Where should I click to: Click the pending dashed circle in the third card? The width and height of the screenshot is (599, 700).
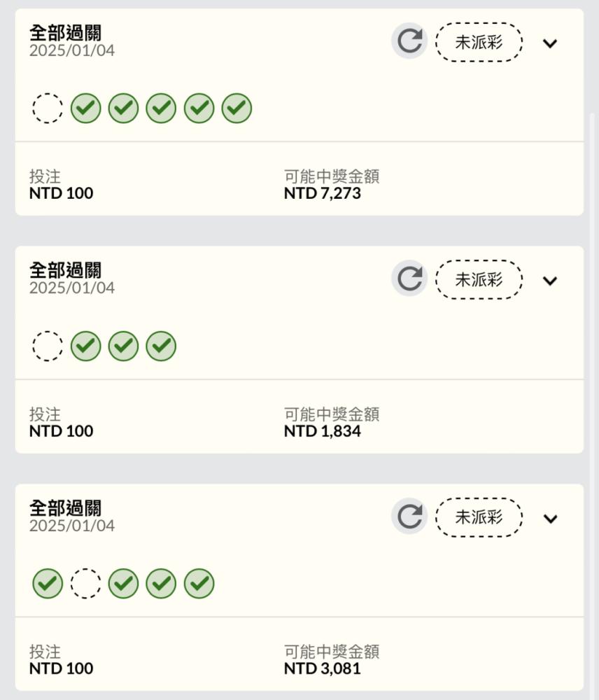(x=85, y=584)
